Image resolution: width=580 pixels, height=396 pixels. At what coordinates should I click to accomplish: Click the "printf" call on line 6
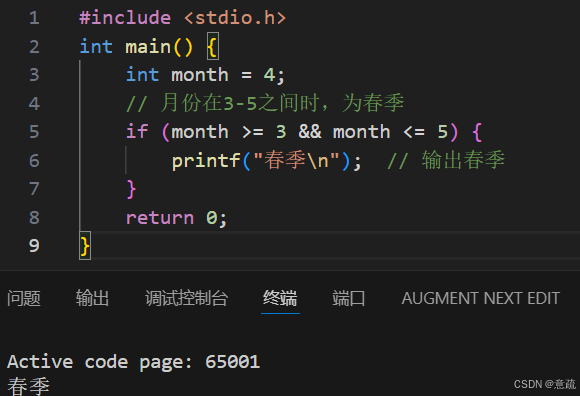[206, 161]
